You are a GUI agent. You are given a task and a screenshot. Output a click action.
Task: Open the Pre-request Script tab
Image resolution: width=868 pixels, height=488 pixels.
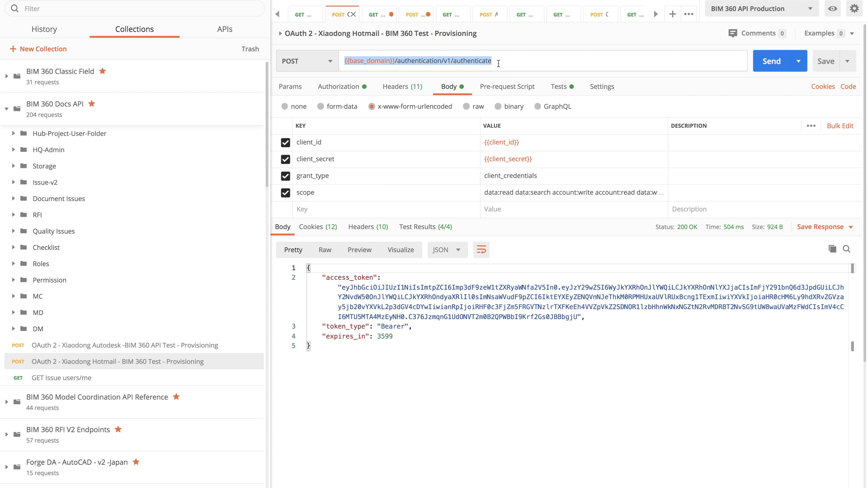[507, 87]
